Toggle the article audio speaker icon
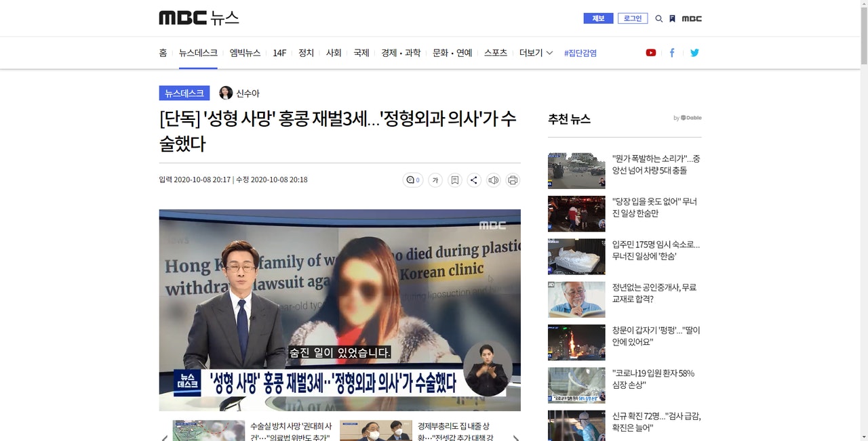Viewport: 868px width, 441px height. (x=494, y=180)
